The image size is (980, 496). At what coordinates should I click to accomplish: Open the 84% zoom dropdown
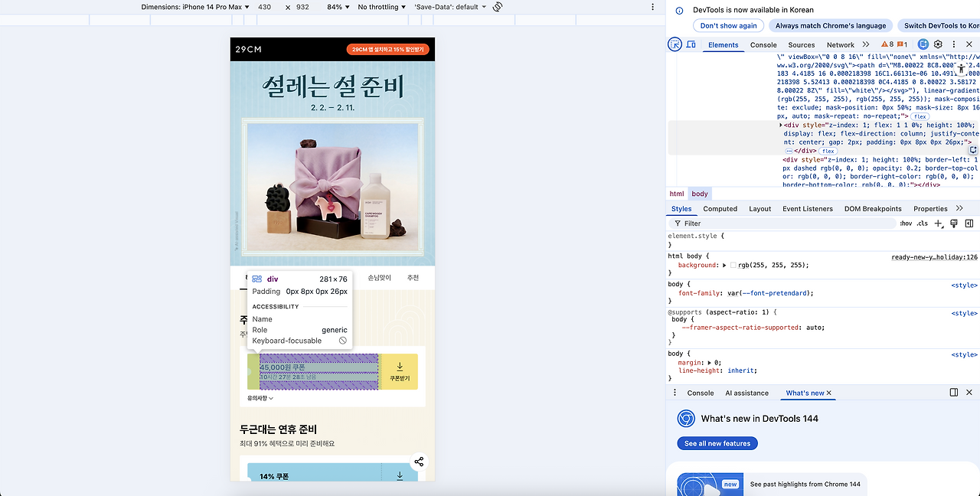click(x=338, y=7)
